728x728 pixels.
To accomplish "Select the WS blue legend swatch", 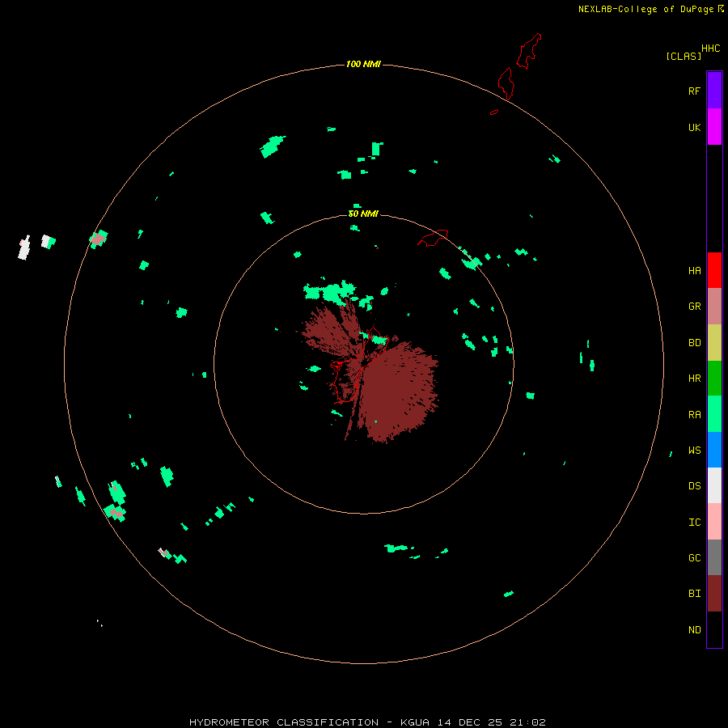I will (714, 450).
